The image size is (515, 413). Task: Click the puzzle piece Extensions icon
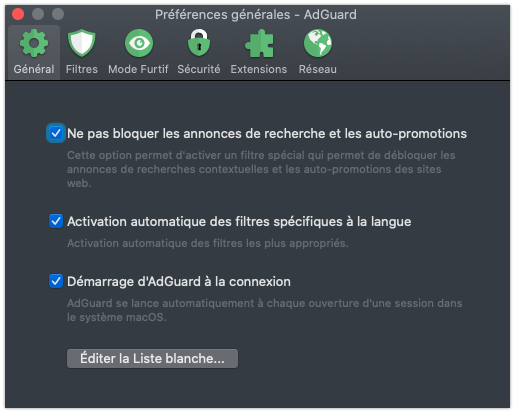(x=259, y=43)
